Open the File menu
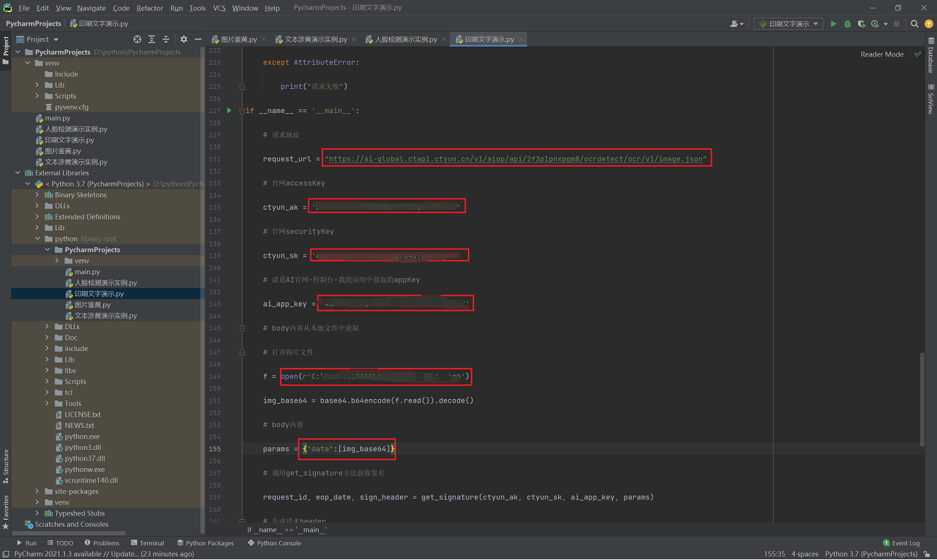The height and width of the screenshot is (560, 937). pos(24,8)
